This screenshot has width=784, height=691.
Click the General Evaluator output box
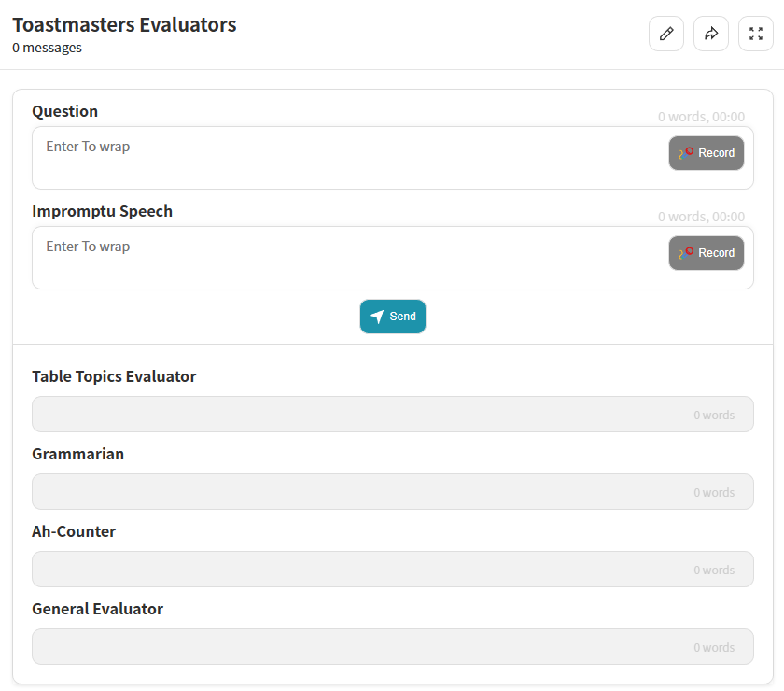coord(393,646)
